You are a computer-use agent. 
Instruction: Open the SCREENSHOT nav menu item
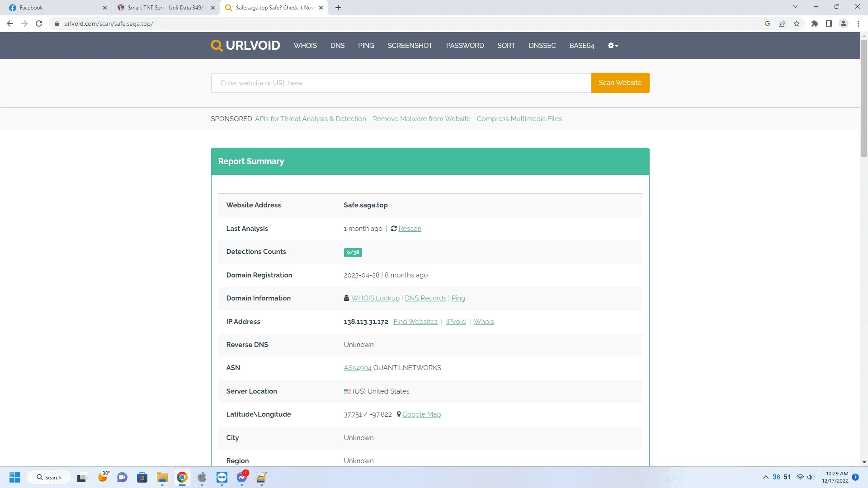[x=410, y=46]
